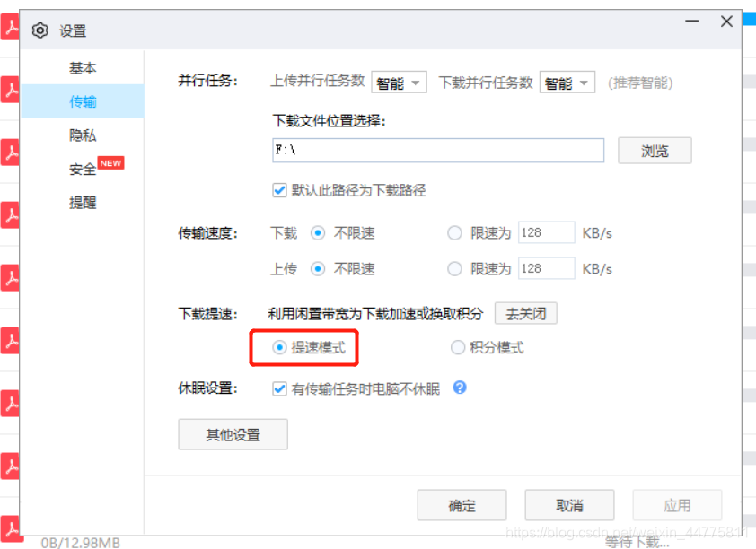Click 去关闭 to disable download boost
Viewport: 756px width, 549px height.
[525, 313]
